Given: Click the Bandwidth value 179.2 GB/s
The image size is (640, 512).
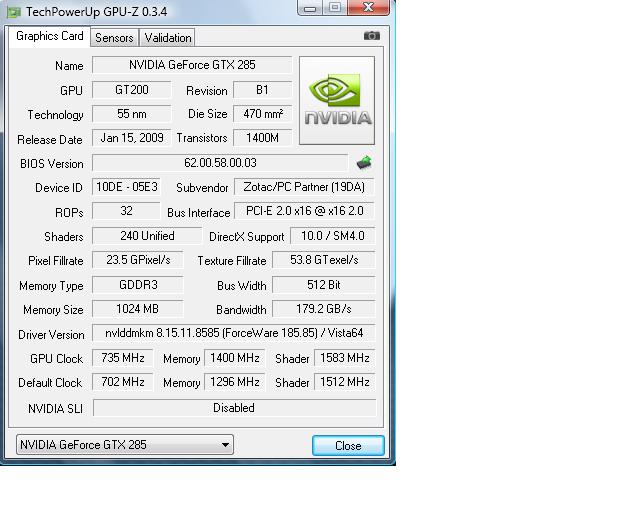Looking at the screenshot, I should 324,309.
